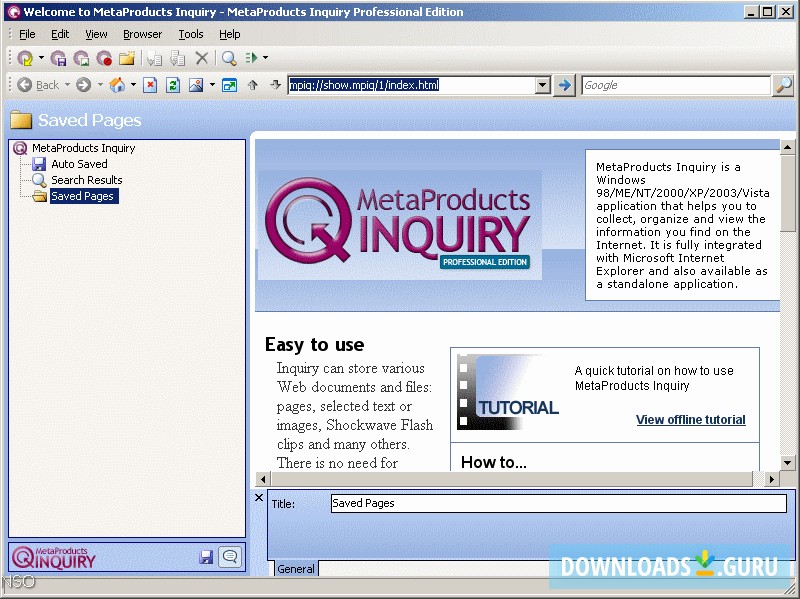Click the delete X icon in toolbar
The height and width of the screenshot is (599, 800).
[202, 58]
